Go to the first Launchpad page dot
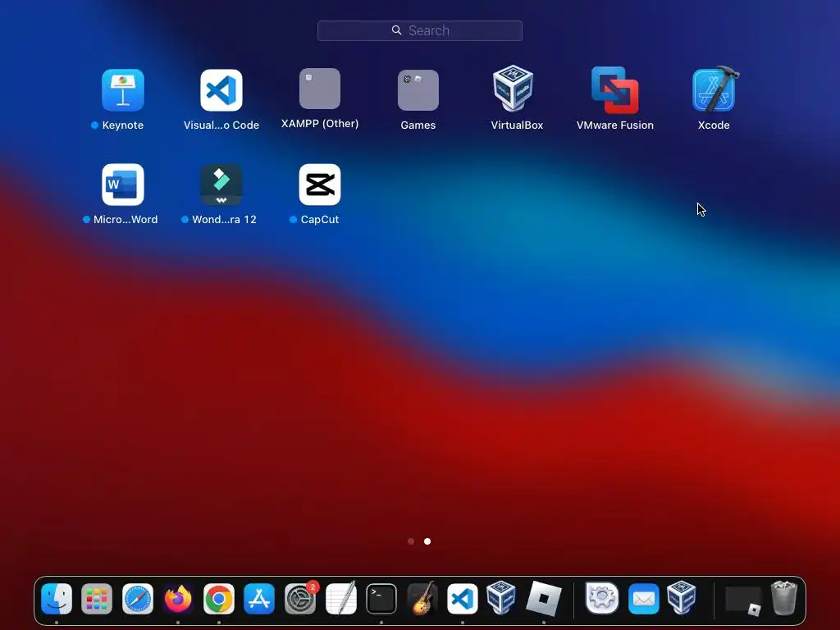This screenshot has height=630, width=840. 411,541
